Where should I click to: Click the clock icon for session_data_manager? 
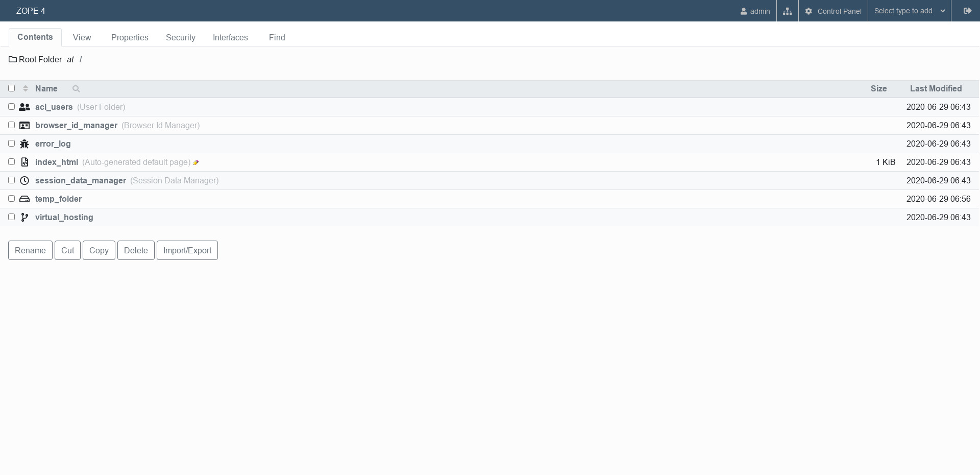click(24, 181)
